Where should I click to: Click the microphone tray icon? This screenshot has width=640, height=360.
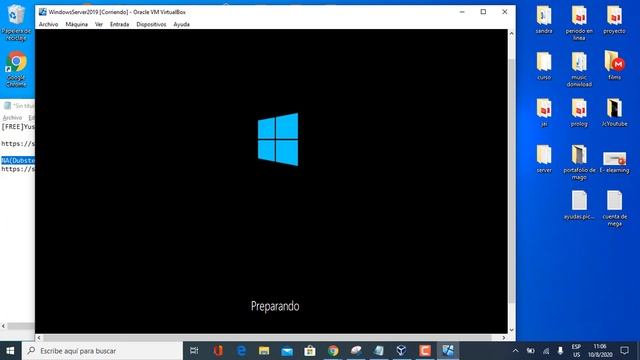click(560, 351)
